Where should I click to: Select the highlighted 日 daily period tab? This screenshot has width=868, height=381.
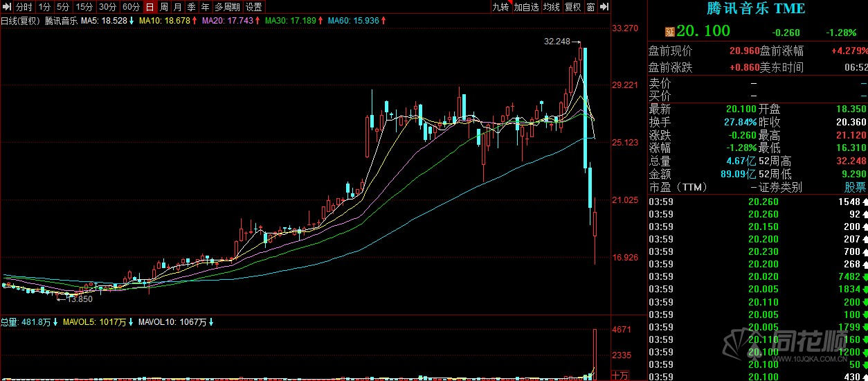pos(150,7)
